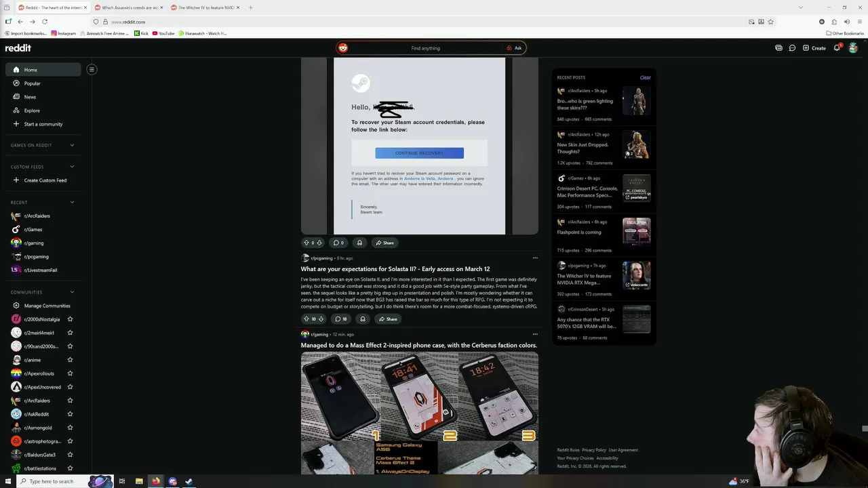Give award to Solasta II post

(363, 319)
